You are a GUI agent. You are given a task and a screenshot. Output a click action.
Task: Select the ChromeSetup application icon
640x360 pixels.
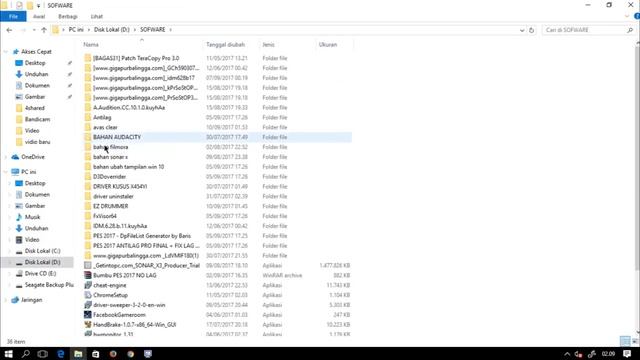click(x=88, y=295)
